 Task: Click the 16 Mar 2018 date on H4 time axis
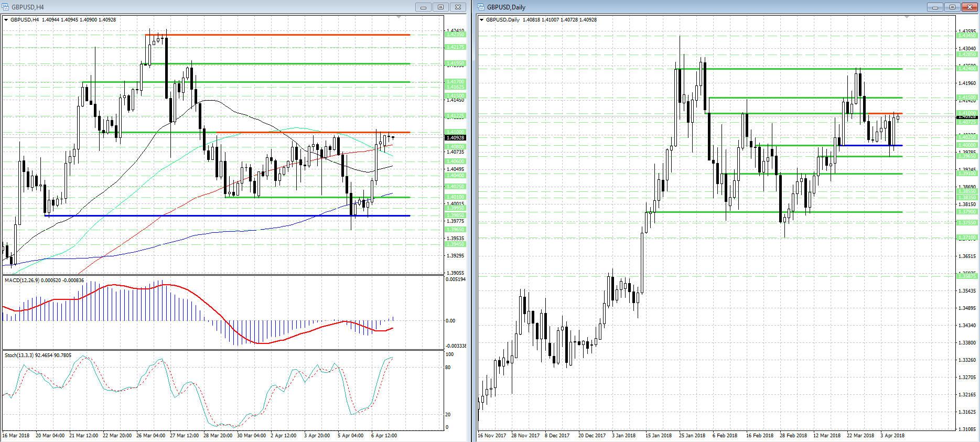(16, 436)
